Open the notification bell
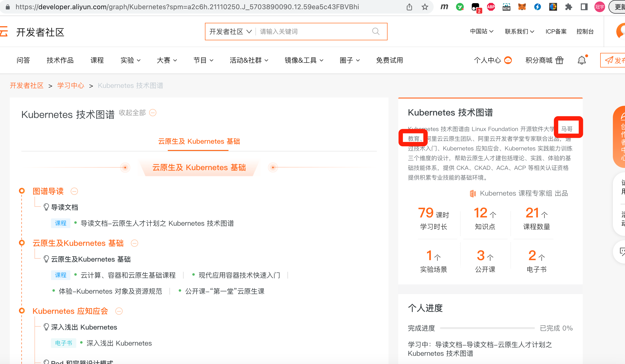The height and width of the screenshot is (364, 625). point(581,60)
